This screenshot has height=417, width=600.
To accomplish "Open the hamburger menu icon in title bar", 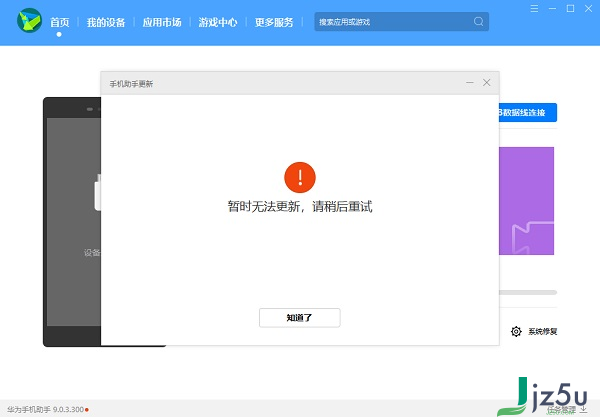I will pos(534,8).
